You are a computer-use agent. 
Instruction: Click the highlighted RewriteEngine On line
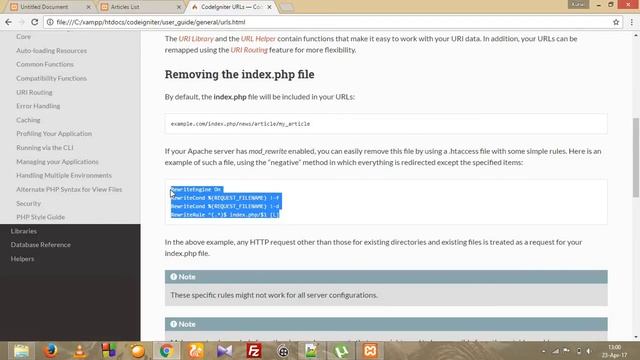click(x=196, y=189)
